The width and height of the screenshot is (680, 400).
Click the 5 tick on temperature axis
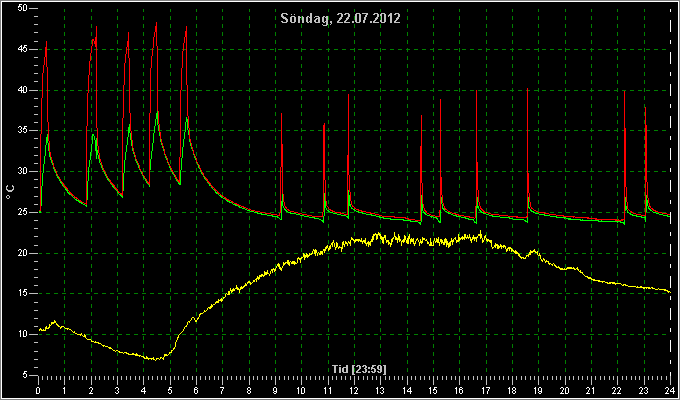pyautogui.click(x=25, y=375)
